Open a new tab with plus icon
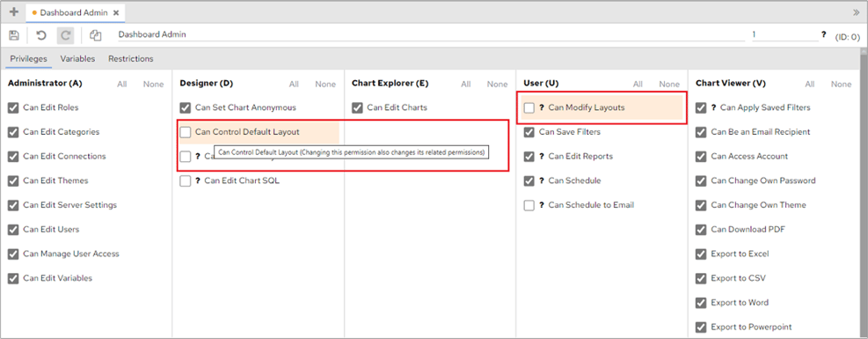This screenshot has height=339, width=868. 14,11
